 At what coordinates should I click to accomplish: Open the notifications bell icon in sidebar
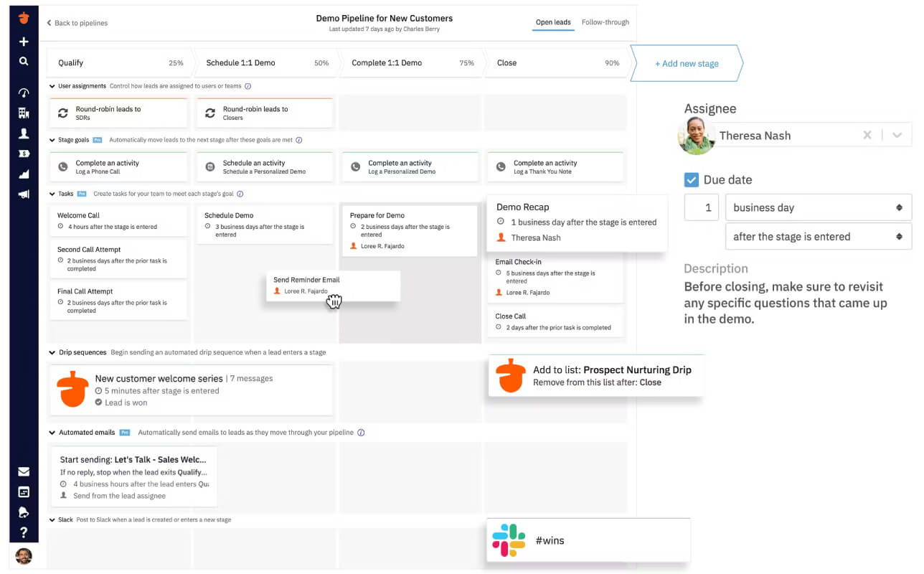pos(24,512)
